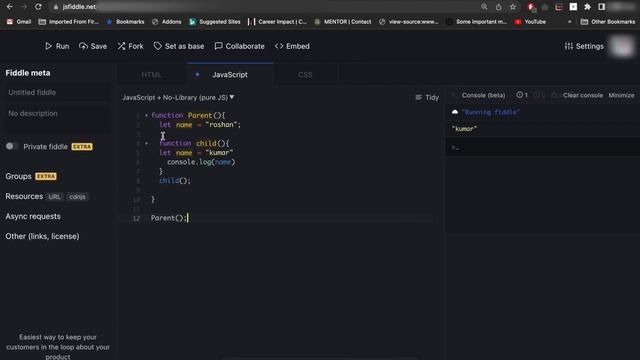Click the cdnjs resources badge
The width and height of the screenshot is (640, 360).
point(77,197)
